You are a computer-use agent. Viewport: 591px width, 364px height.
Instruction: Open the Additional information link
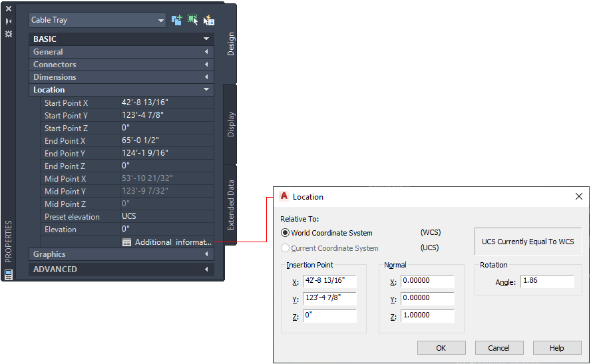[x=174, y=242]
